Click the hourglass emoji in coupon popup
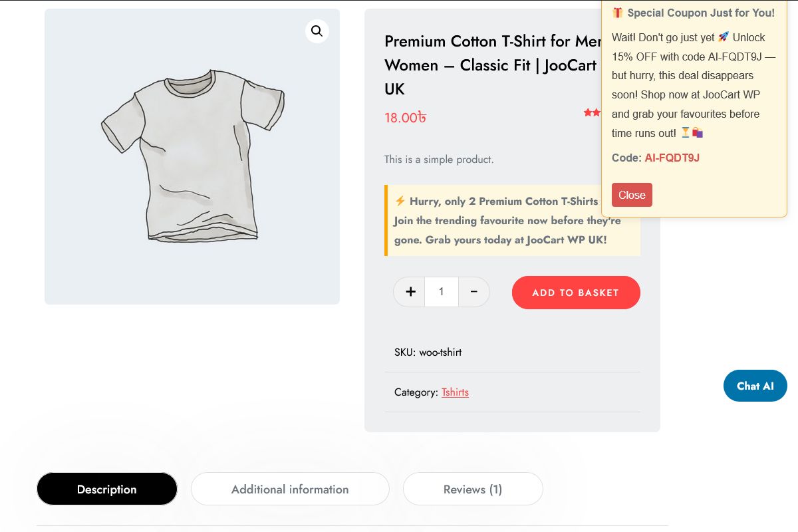The image size is (798, 532). pos(685,133)
